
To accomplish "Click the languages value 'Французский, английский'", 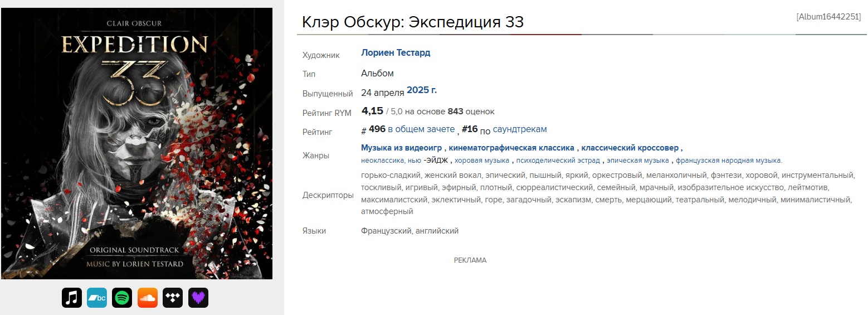I will coord(409,230).
